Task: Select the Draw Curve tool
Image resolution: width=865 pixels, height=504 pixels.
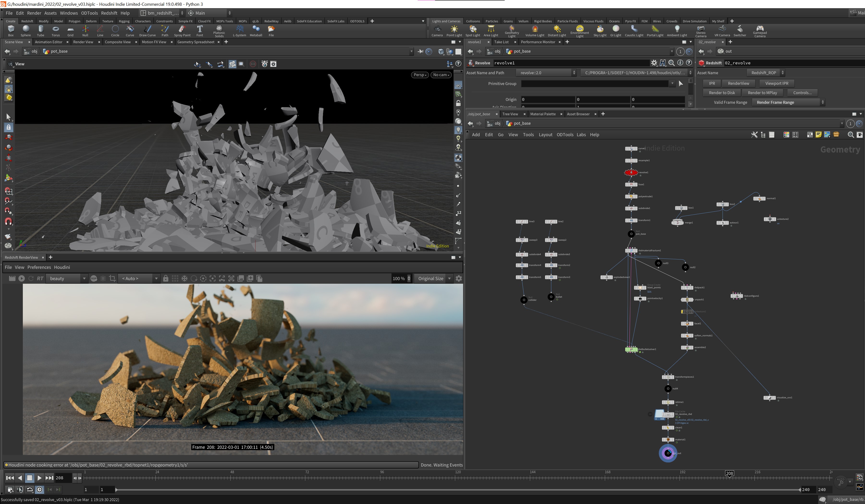Action: pyautogui.click(x=147, y=31)
